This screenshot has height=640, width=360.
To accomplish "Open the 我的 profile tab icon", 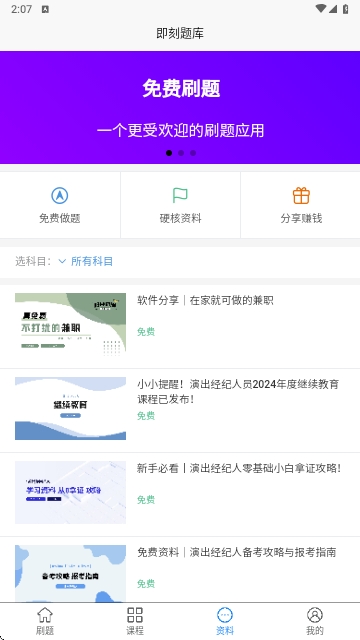I will point(315,615).
